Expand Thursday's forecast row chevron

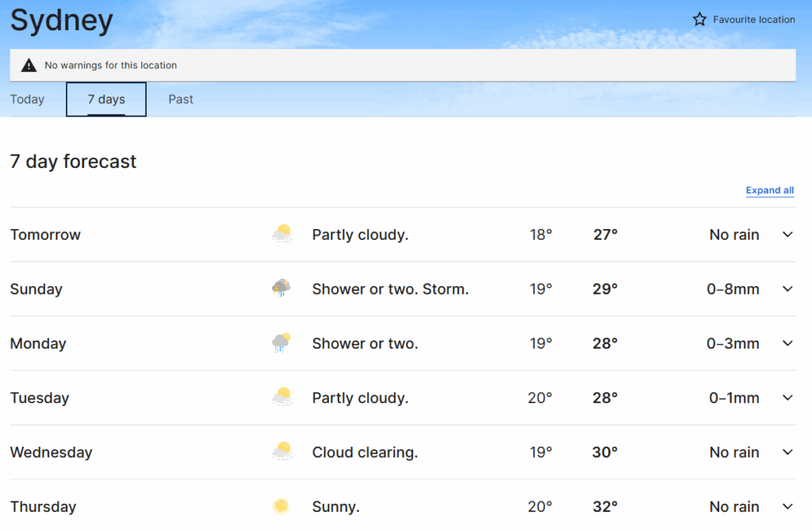(787, 506)
